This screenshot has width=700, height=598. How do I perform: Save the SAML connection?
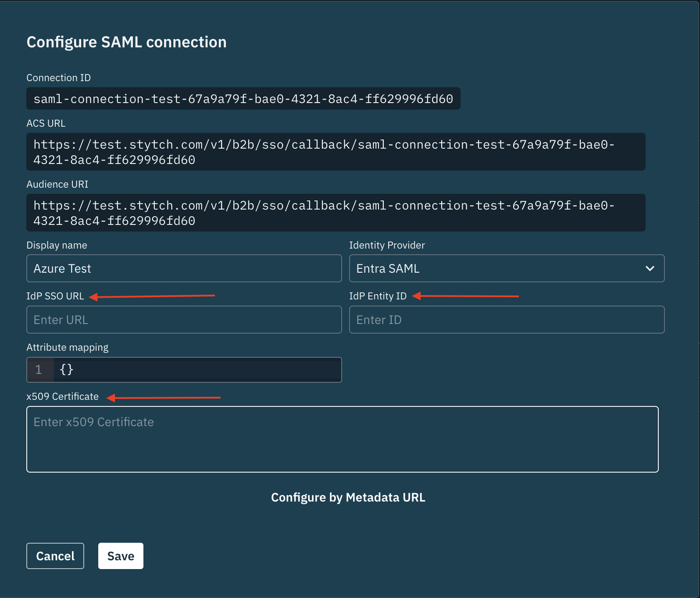click(x=121, y=556)
